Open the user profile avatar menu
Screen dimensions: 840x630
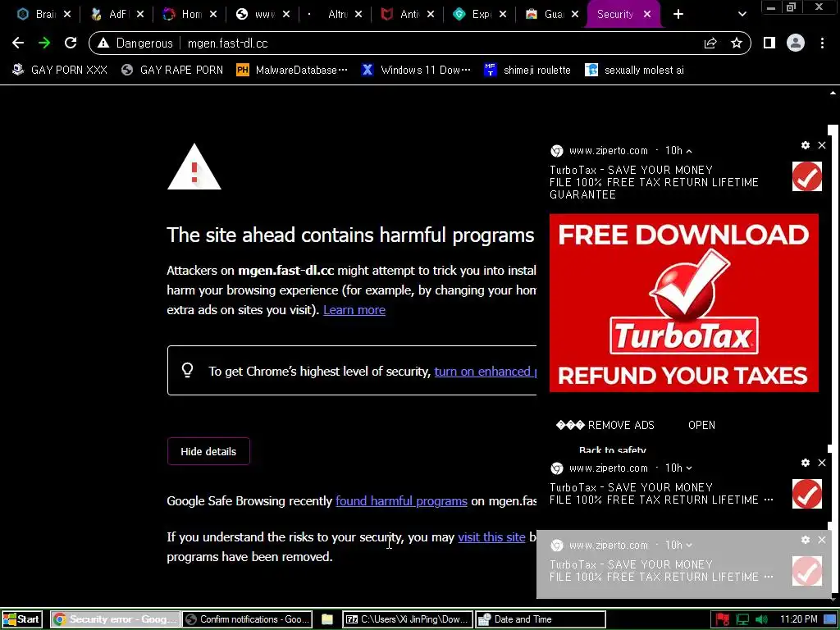(796, 43)
